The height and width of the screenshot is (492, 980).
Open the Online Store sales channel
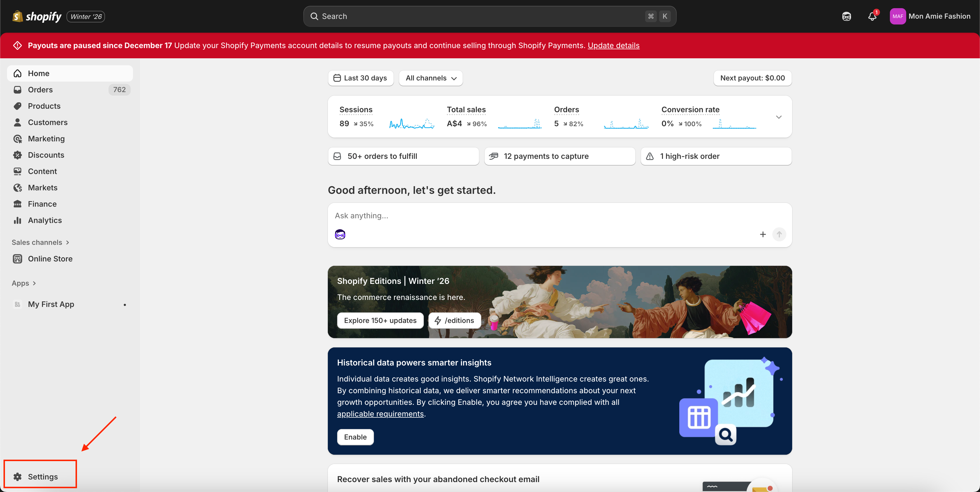(50, 259)
